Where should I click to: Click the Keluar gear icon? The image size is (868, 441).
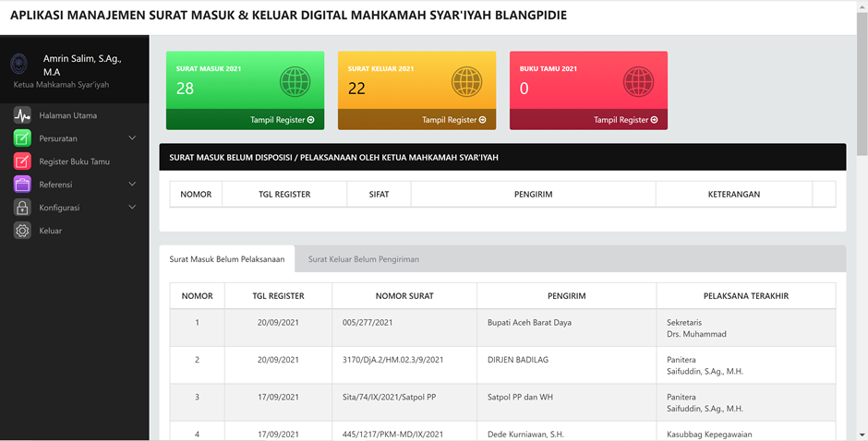coord(22,231)
